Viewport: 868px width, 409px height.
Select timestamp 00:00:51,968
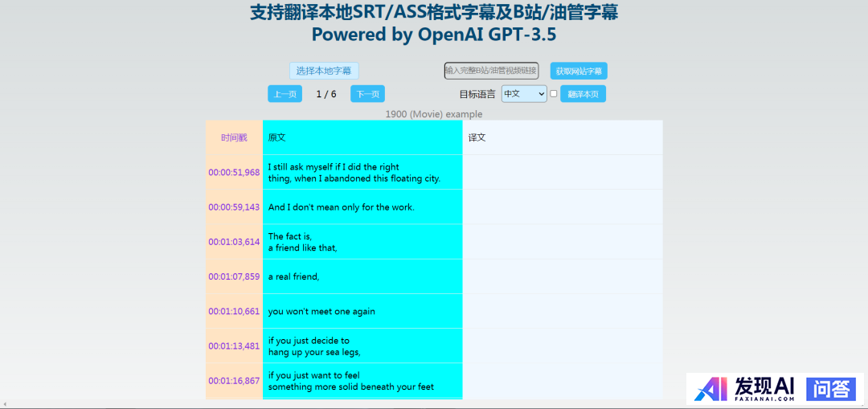pos(234,172)
